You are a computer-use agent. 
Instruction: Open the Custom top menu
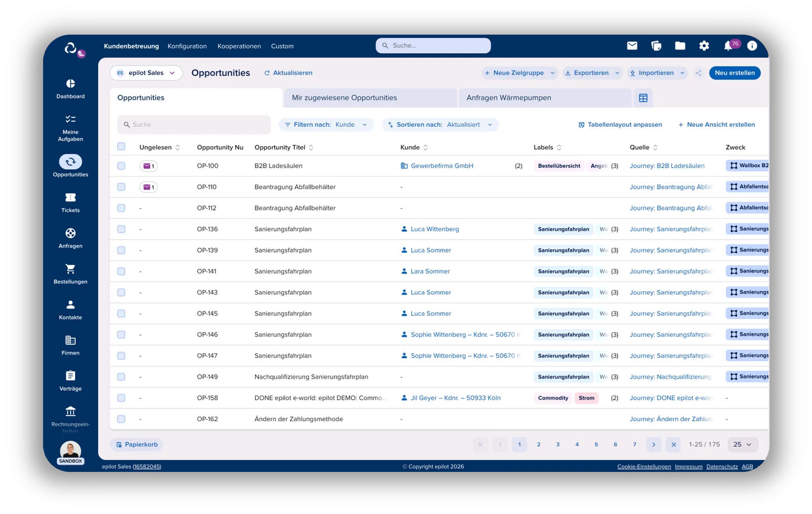point(282,46)
